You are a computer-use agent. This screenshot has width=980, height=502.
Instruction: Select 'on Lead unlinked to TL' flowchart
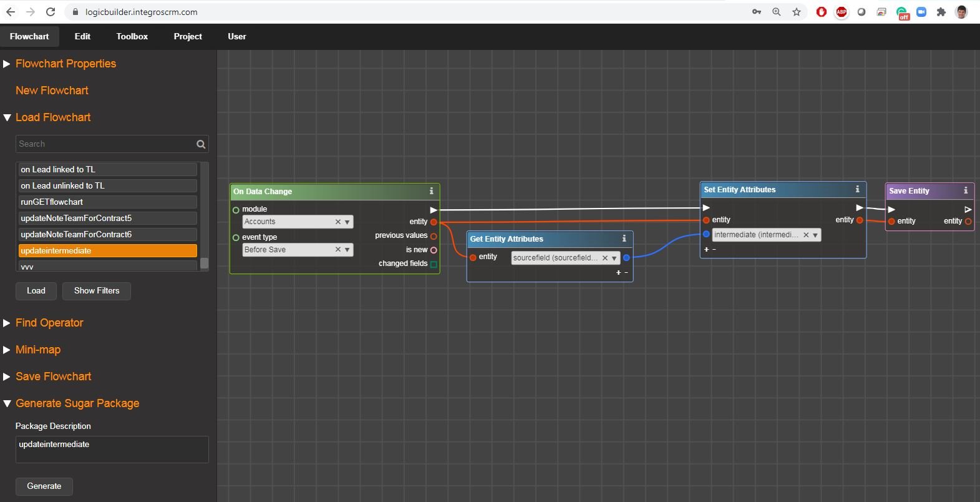(108, 185)
